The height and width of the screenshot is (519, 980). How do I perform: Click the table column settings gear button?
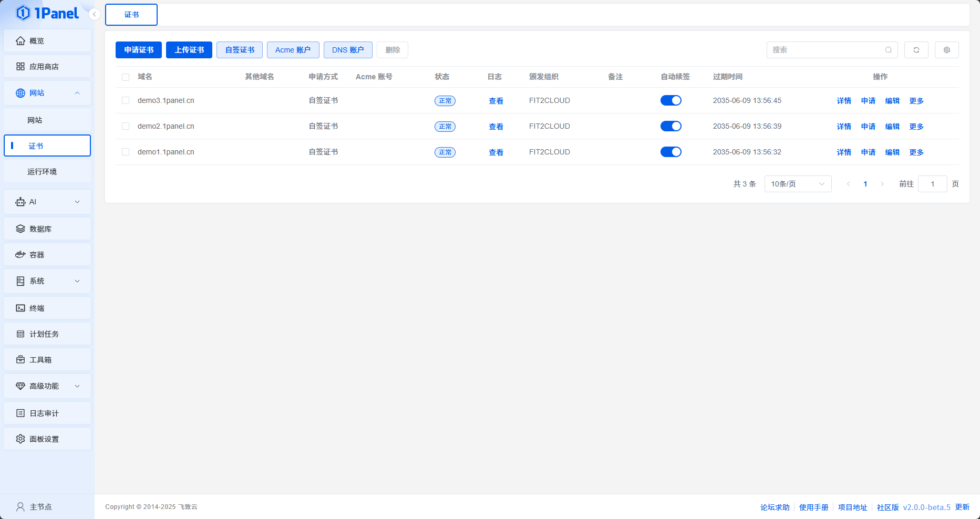pos(947,50)
